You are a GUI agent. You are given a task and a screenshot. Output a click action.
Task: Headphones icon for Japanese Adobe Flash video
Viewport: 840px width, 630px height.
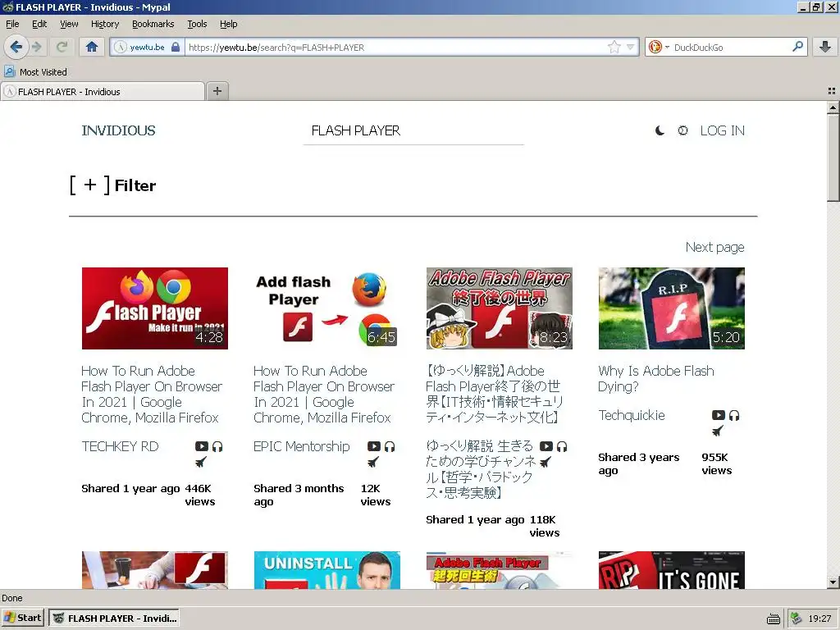pos(562,446)
